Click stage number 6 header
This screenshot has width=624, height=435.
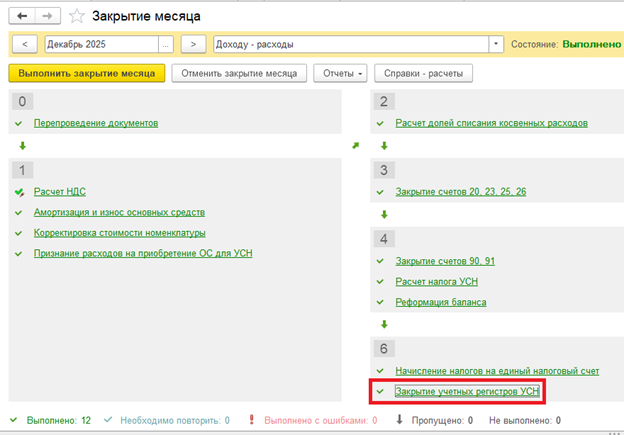tap(384, 349)
